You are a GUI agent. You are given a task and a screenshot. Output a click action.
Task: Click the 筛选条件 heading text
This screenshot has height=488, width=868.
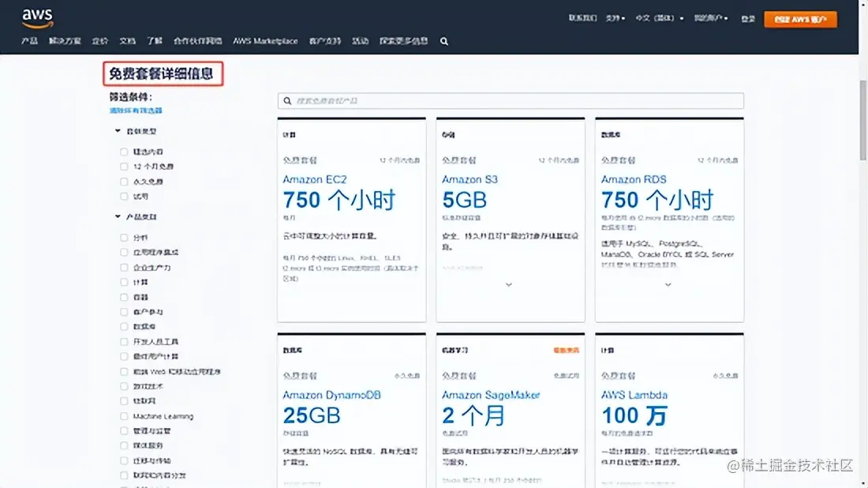pos(131,97)
